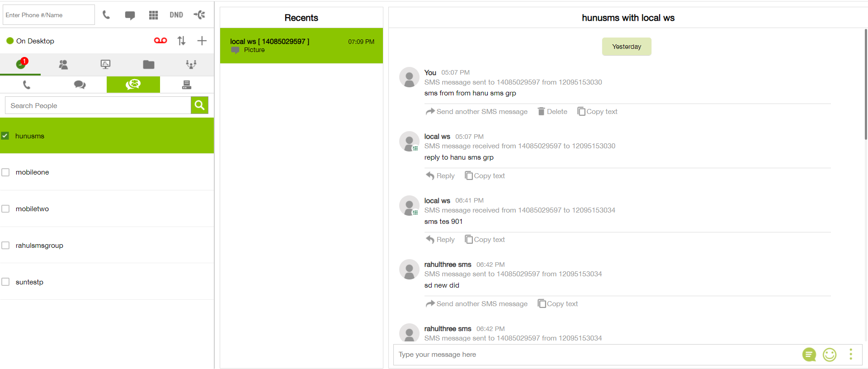Click the green search magnifier button
Image resolution: width=868 pixels, height=369 pixels.
199,105
